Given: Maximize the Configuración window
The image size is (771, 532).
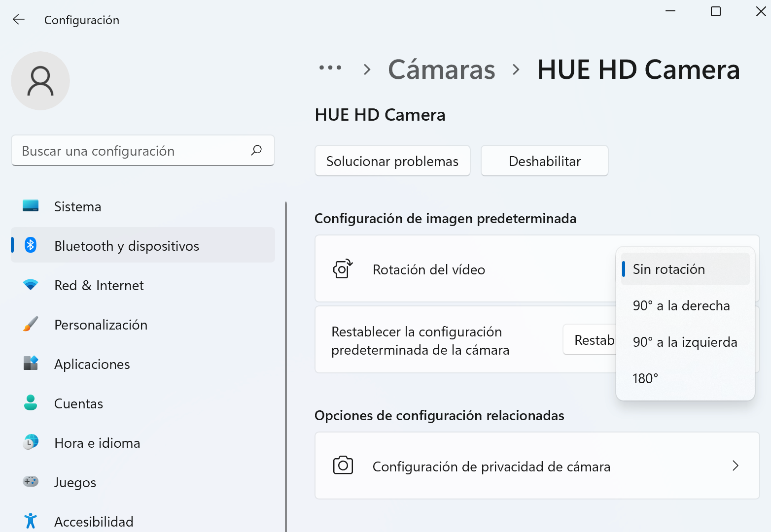Looking at the screenshot, I should [716, 11].
